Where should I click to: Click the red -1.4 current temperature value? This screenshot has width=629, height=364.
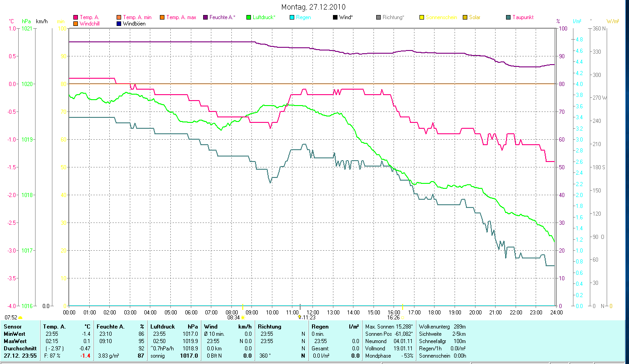(x=86, y=356)
